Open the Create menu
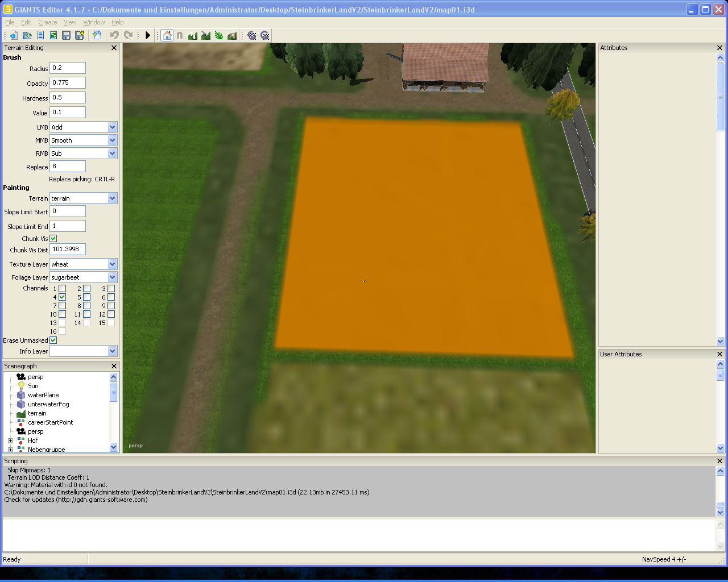The image size is (728, 582). click(x=47, y=22)
